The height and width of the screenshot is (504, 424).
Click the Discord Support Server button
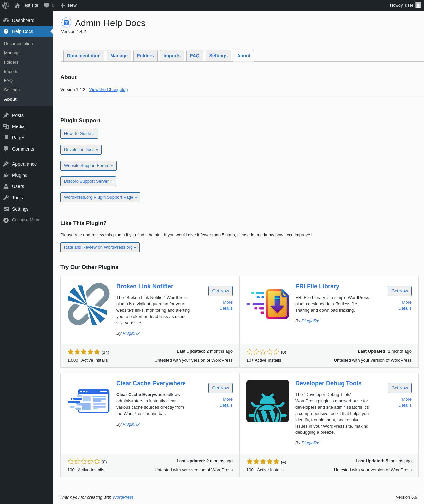pyautogui.click(x=88, y=181)
